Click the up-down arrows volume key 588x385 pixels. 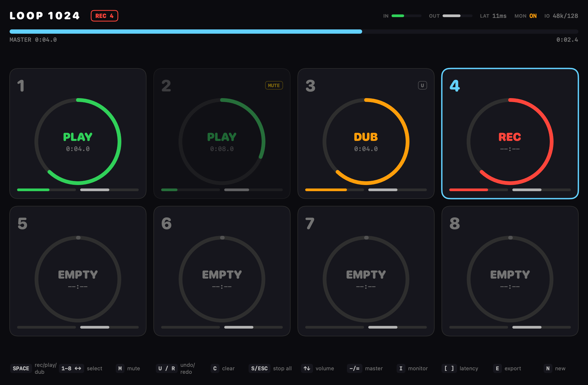(307, 368)
